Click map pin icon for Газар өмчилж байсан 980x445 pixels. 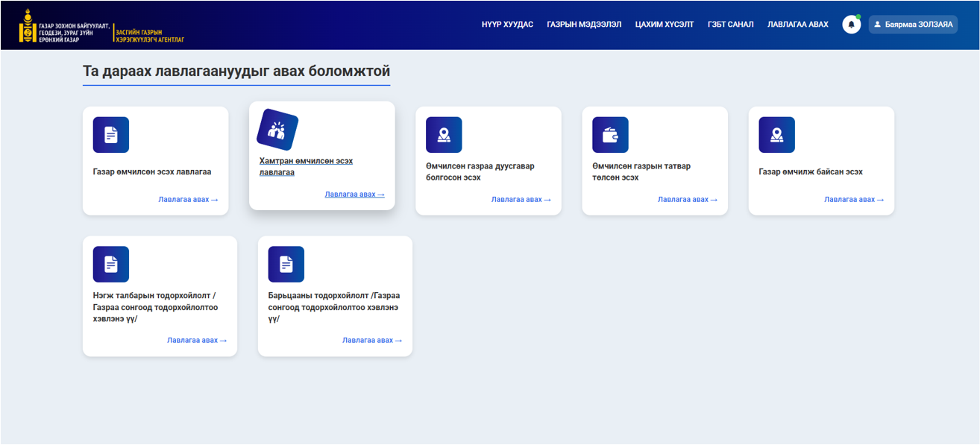tap(776, 135)
